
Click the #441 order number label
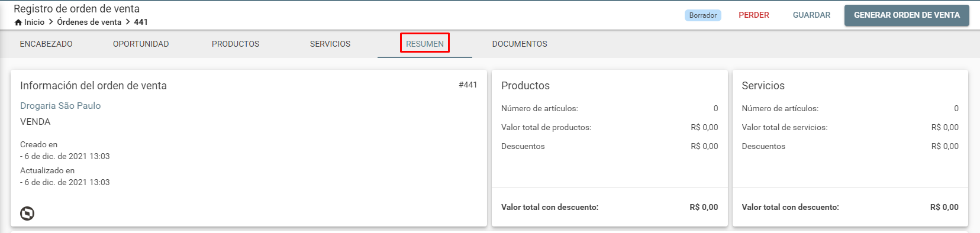pos(468,85)
